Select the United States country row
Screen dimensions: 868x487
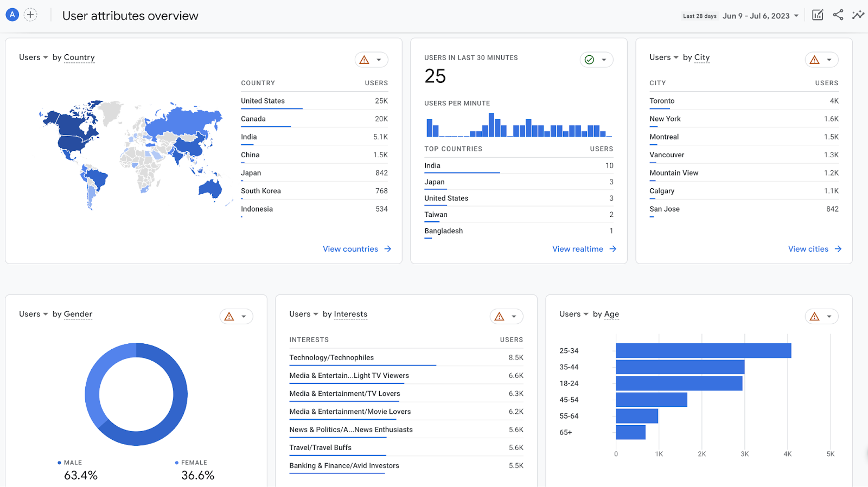315,101
